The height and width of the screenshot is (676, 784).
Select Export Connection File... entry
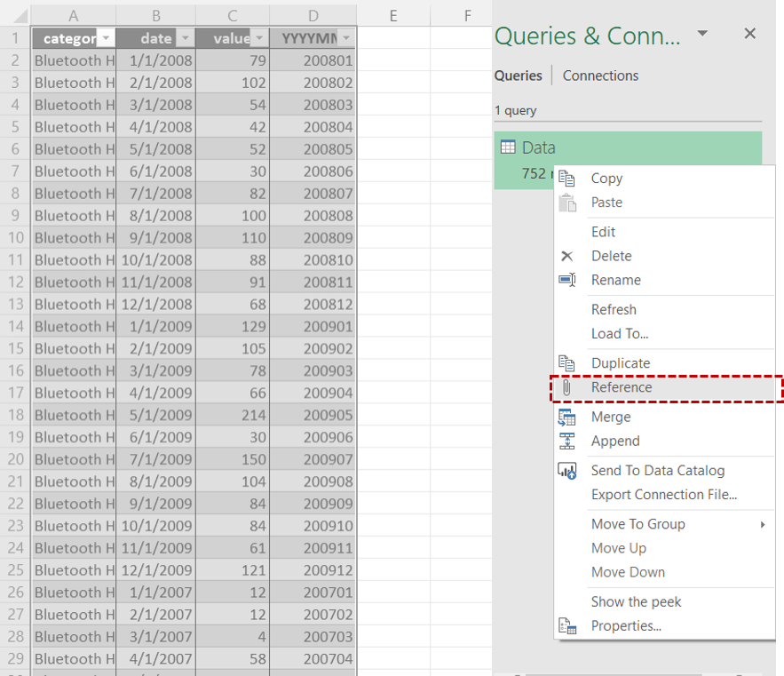[664, 495]
